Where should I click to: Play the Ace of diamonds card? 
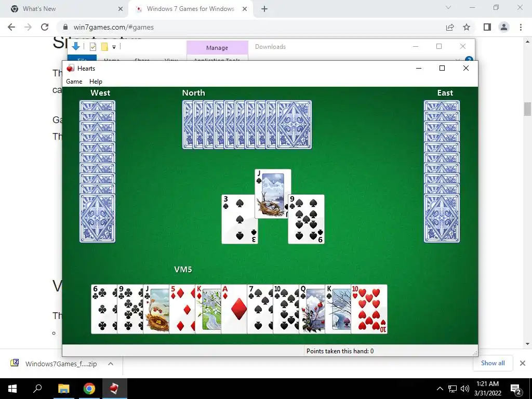point(234,309)
